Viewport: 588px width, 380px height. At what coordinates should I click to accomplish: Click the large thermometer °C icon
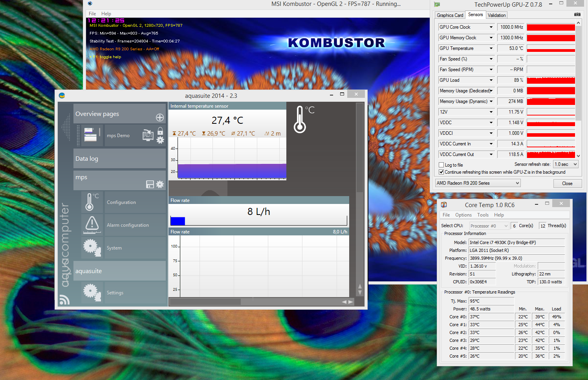(304, 119)
